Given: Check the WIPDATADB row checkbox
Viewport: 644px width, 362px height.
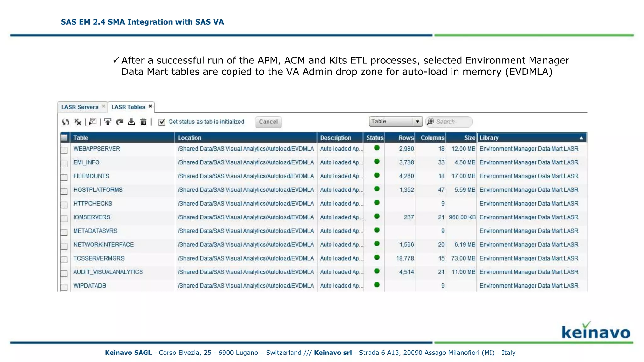Looking at the screenshot, I should [x=64, y=287].
